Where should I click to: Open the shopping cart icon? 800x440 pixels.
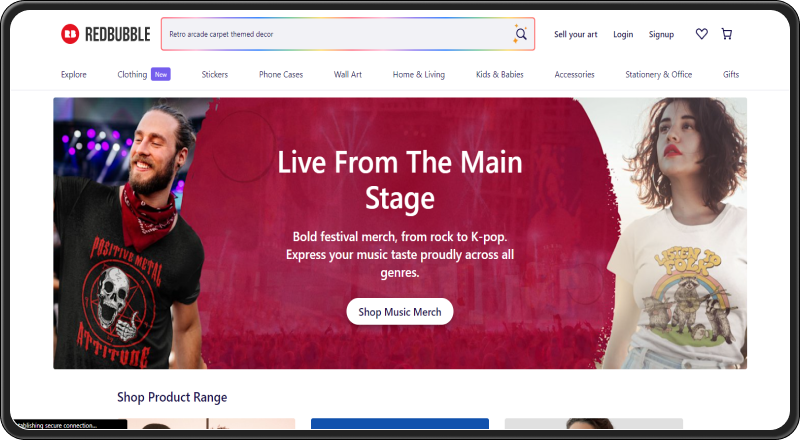tap(727, 34)
